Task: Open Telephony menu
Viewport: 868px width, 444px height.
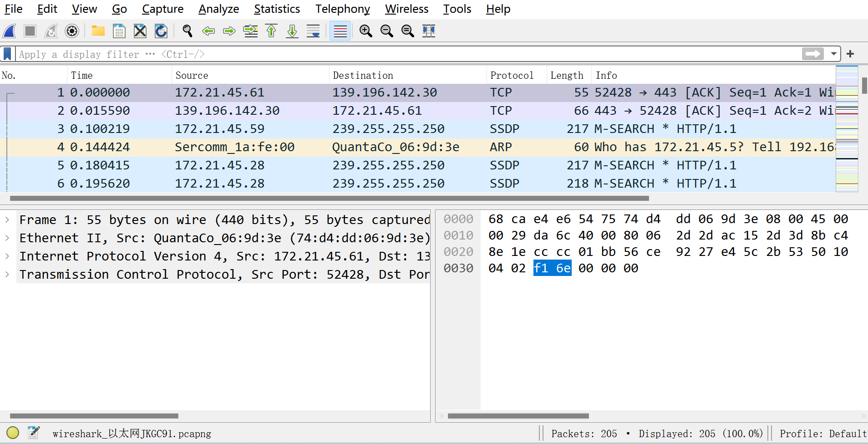Action: coord(342,9)
